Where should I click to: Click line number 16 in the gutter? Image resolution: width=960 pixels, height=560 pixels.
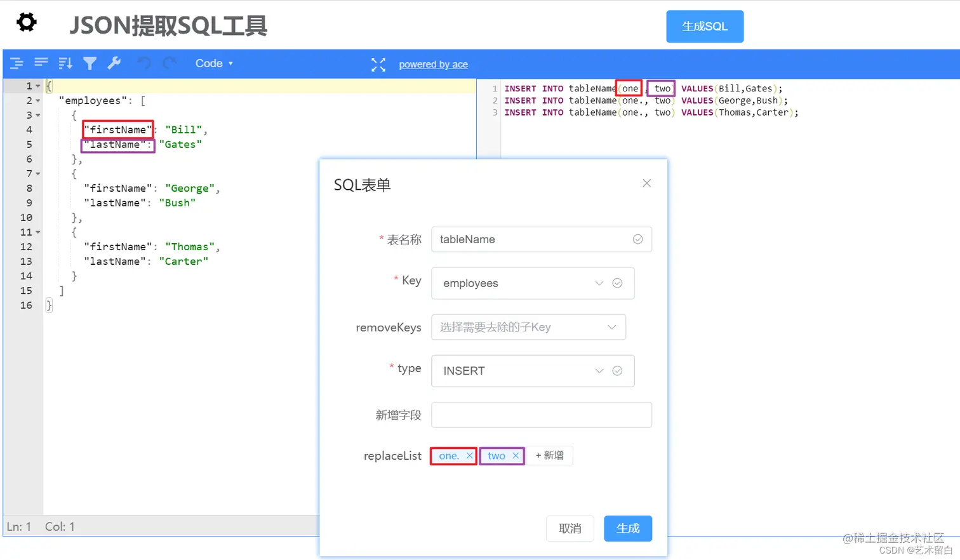coord(26,305)
